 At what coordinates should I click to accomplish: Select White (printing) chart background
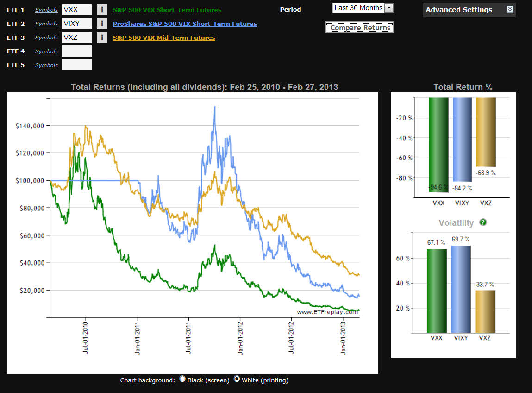(237, 379)
